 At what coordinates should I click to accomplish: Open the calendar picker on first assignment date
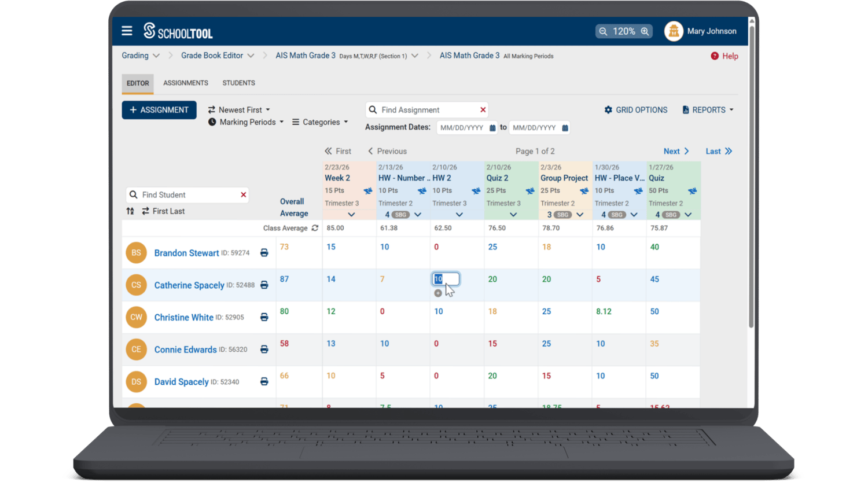click(492, 127)
